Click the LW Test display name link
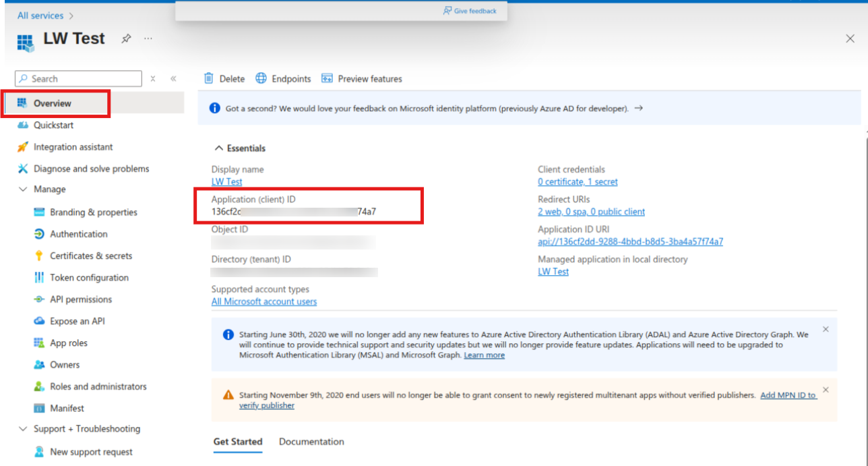Image resolution: width=868 pixels, height=466 pixels. coord(227,182)
